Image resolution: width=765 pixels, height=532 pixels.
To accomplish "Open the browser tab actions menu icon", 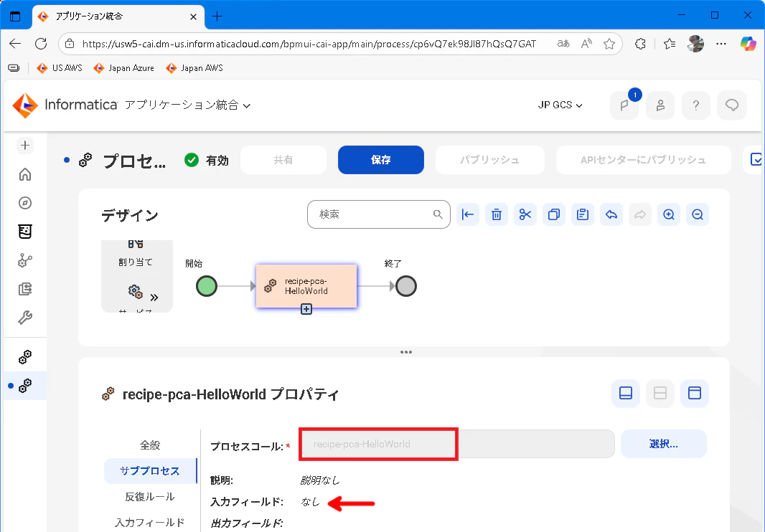I will 15,16.
